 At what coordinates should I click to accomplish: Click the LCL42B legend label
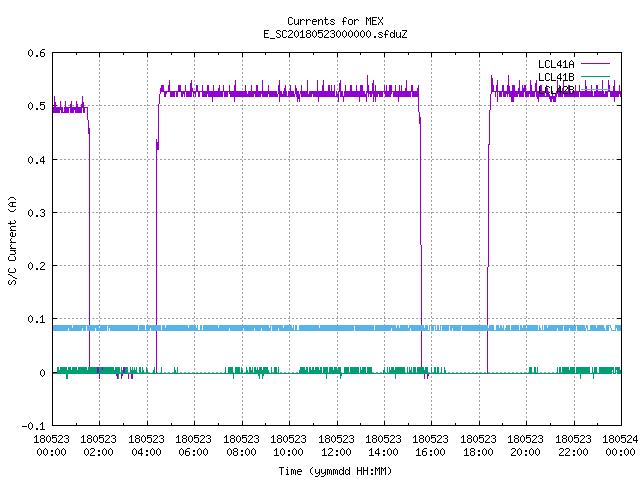pyautogui.click(x=556, y=90)
